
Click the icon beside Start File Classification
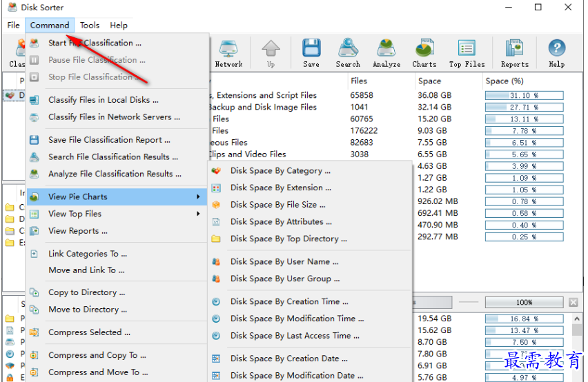34,43
